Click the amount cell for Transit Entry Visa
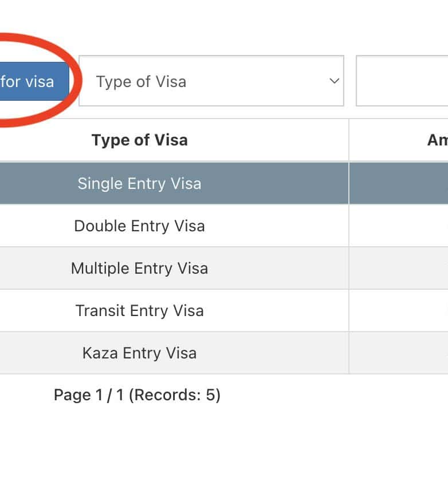The width and height of the screenshot is (448, 489). 399,310
